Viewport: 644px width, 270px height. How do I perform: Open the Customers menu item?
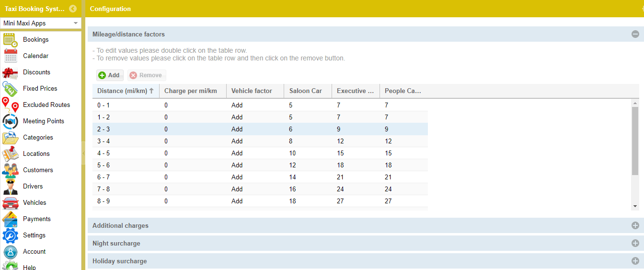click(38, 170)
